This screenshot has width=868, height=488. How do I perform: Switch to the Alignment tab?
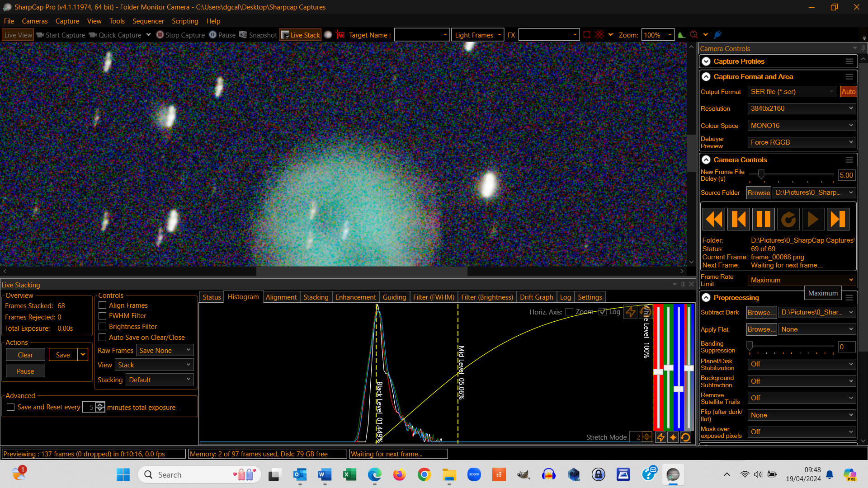coord(281,297)
